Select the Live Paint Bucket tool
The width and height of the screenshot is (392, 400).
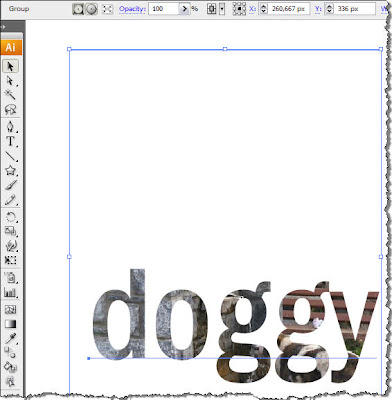coord(10,367)
